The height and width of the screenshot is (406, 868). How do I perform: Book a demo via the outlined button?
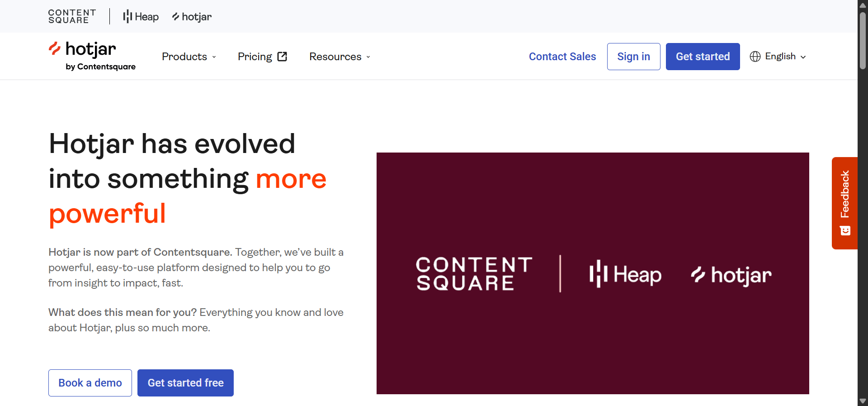click(x=90, y=383)
